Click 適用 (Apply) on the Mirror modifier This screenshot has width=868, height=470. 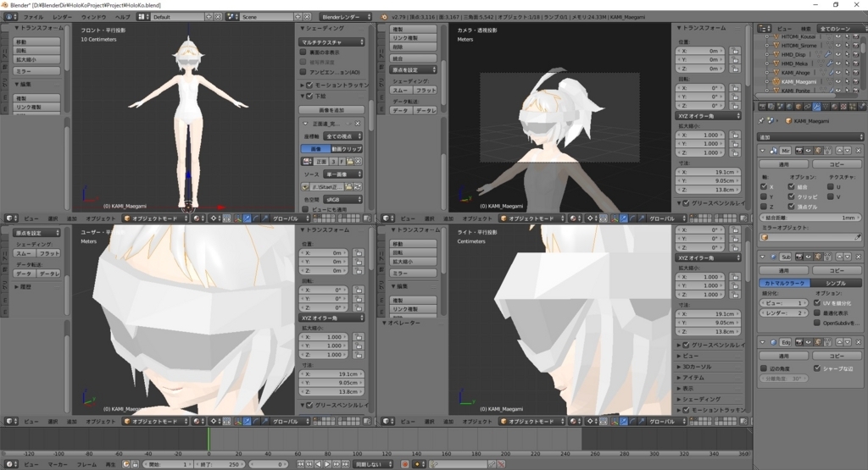click(x=784, y=164)
